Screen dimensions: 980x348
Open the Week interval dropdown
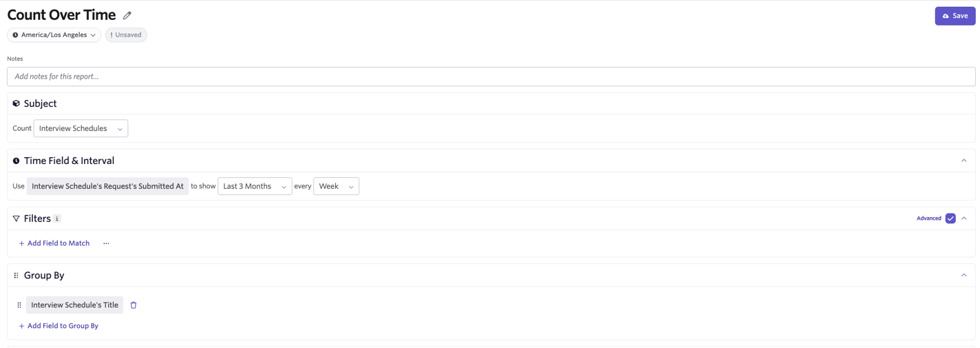point(336,186)
